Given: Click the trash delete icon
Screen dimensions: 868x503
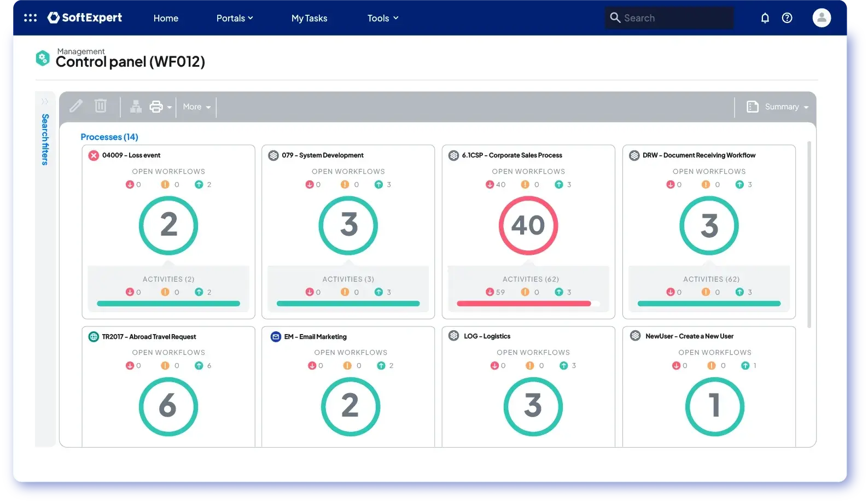Looking at the screenshot, I should point(101,106).
